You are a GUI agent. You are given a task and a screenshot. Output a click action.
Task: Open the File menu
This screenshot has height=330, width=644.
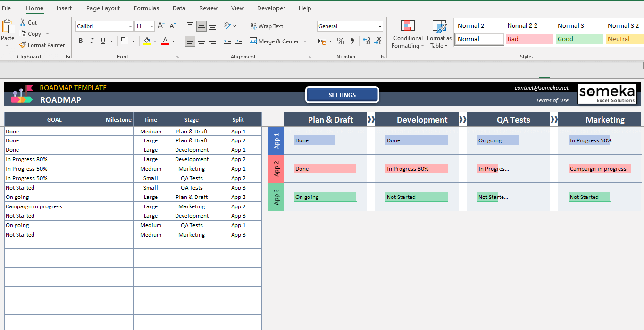point(7,8)
